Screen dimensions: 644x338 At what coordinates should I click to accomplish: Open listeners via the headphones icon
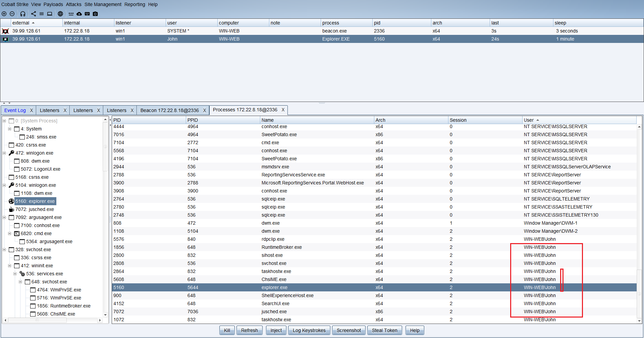(x=23, y=14)
